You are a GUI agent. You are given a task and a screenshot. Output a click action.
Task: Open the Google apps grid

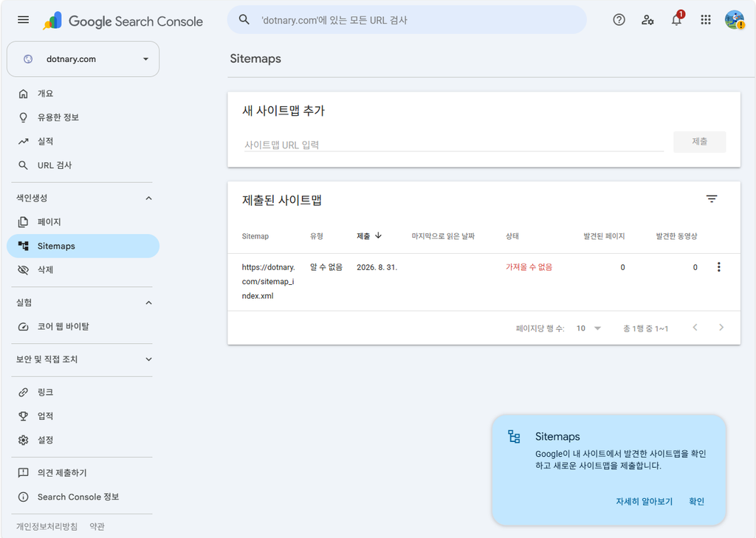(706, 20)
